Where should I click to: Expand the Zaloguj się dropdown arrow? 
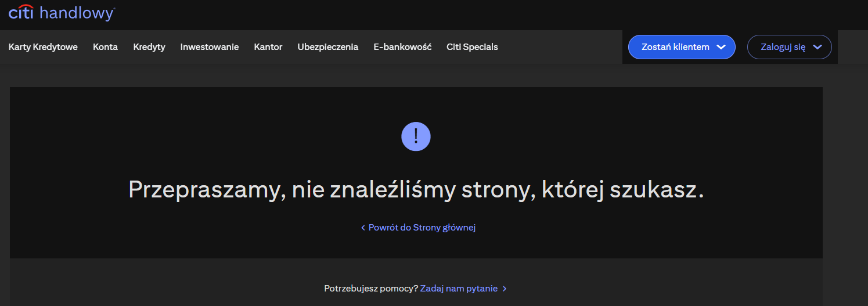coord(817,48)
